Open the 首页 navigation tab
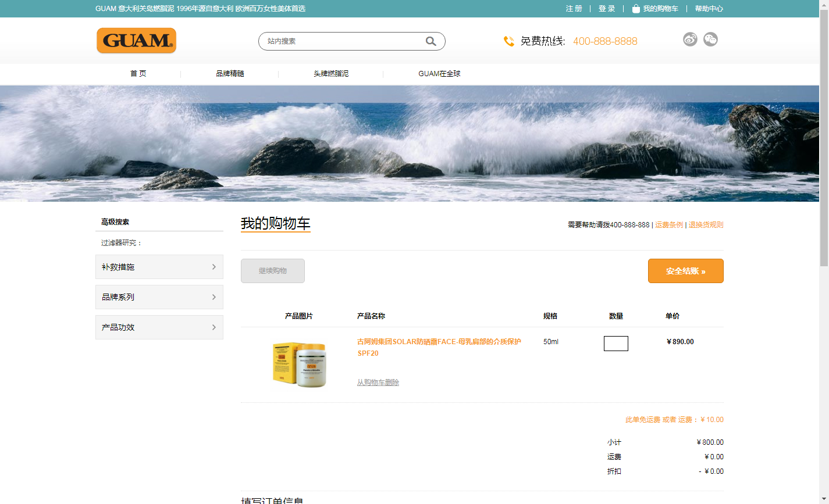 pos(138,74)
